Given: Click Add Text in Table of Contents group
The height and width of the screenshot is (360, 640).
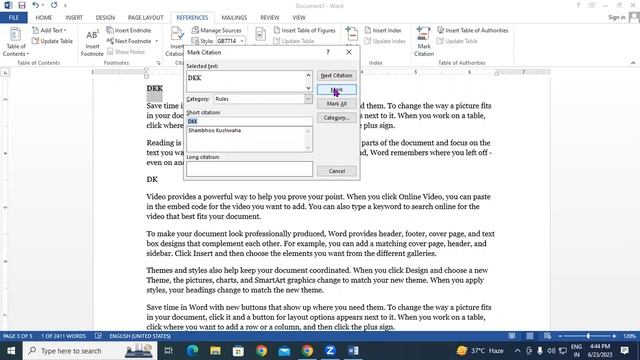Looking at the screenshot, I should click(49, 30).
